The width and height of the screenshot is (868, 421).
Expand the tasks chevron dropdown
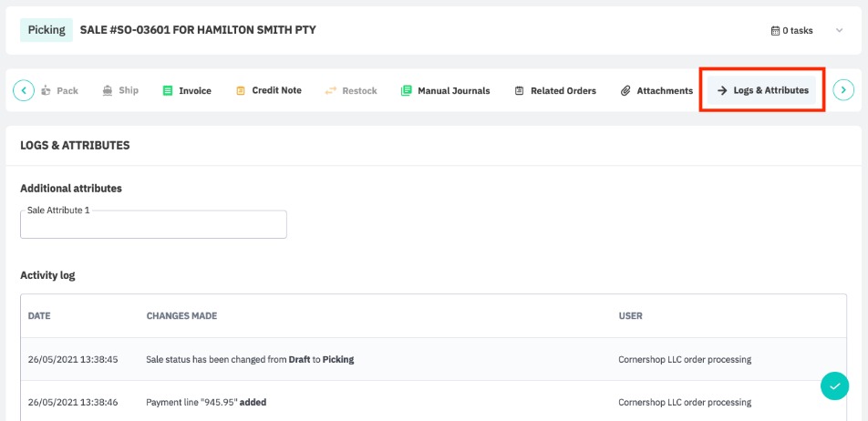840,30
